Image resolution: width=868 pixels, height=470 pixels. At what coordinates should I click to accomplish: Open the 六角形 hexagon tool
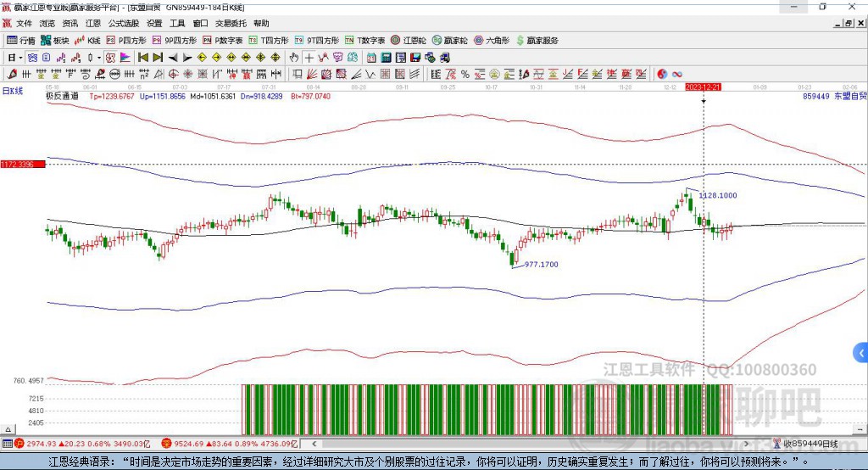click(x=491, y=40)
